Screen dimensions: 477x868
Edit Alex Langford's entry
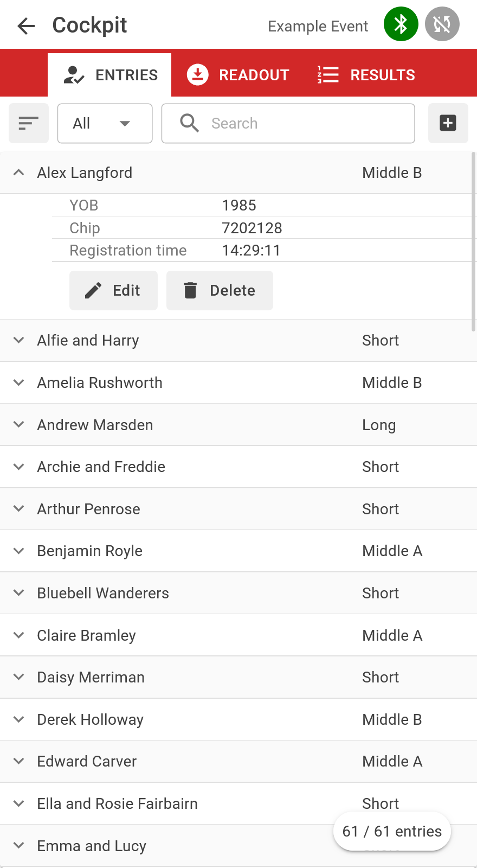click(x=113, y=290)
